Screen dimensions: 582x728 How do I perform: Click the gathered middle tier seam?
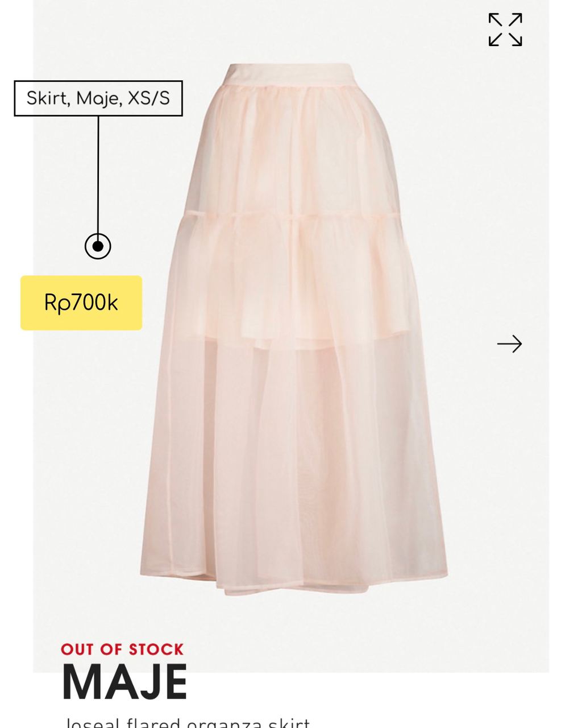click(290, 215)
